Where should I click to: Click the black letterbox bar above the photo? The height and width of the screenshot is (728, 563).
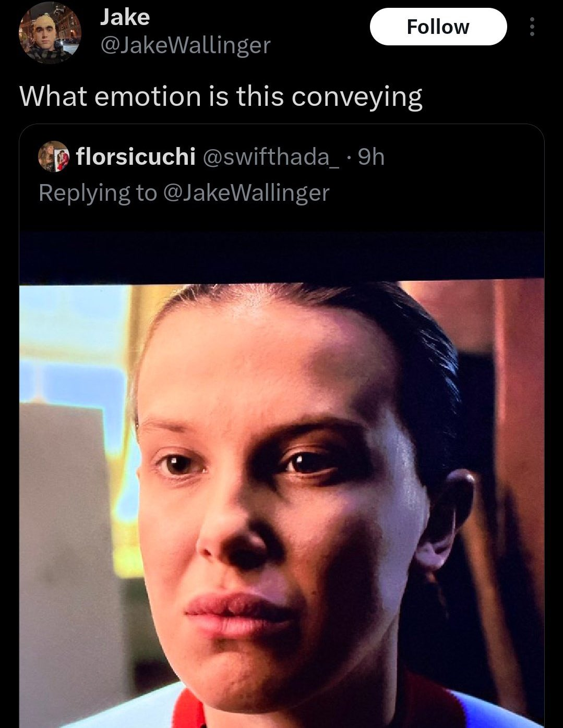coord(282,258)
